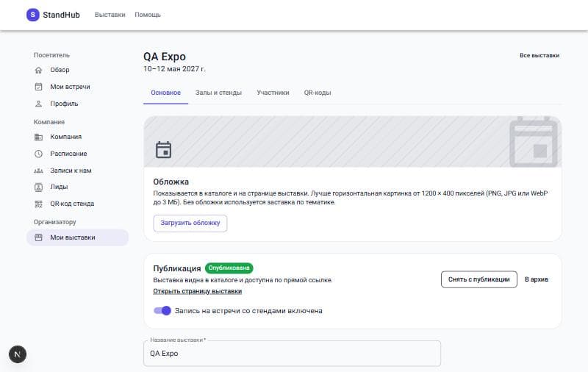This screenshot has width=588, height=372.
Task: Open Лиды in the sidebar
Action: click(77, 187)
